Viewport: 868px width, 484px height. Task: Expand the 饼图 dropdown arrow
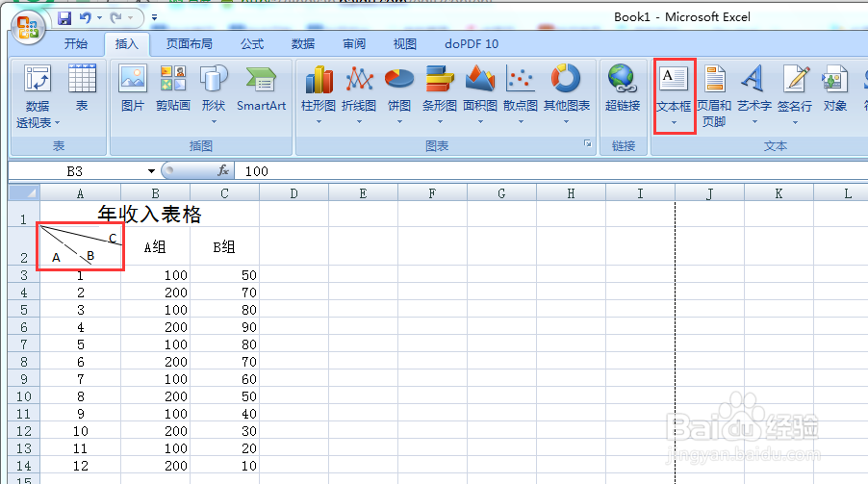399,122
